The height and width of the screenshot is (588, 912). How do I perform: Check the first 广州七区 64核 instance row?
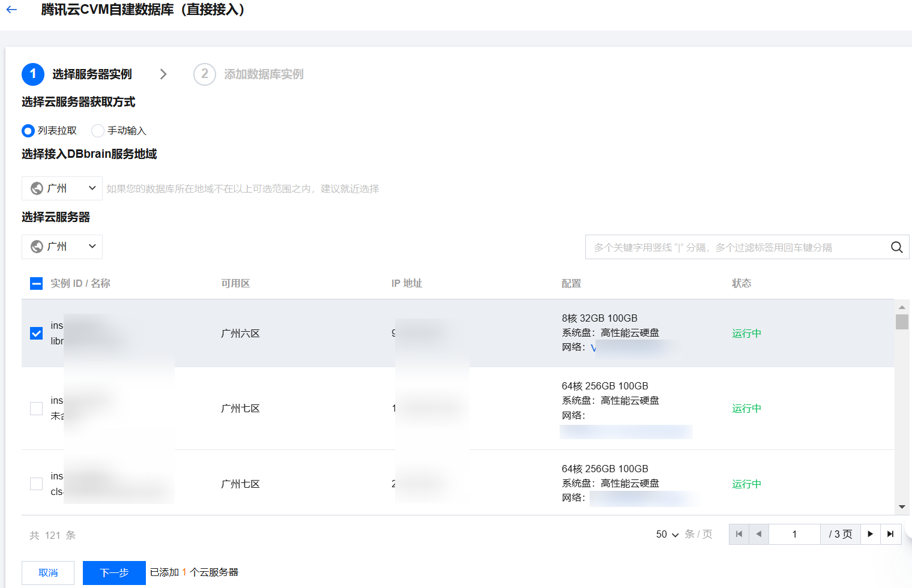pyautogui.click(x=37, y=409)
